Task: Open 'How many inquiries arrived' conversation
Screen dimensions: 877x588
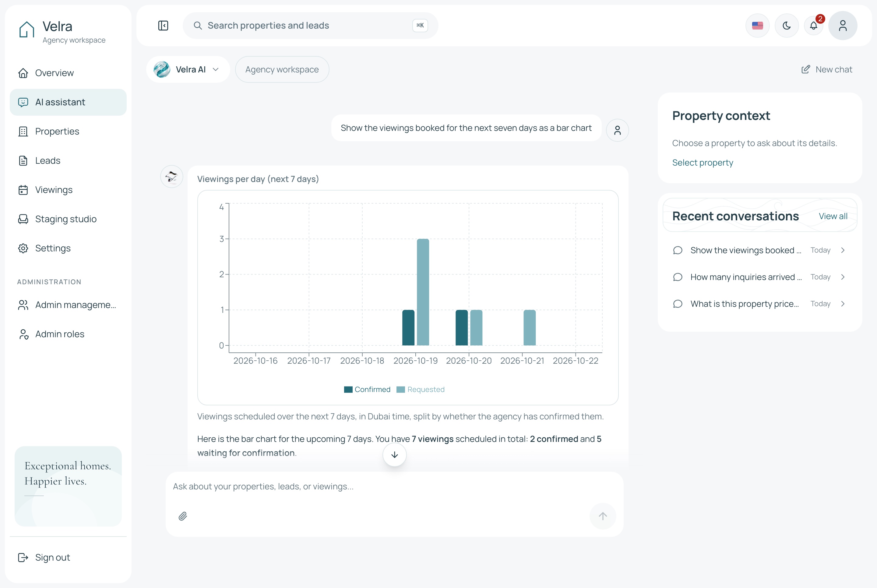Action: pyautogui.click(x=759, y=277)
